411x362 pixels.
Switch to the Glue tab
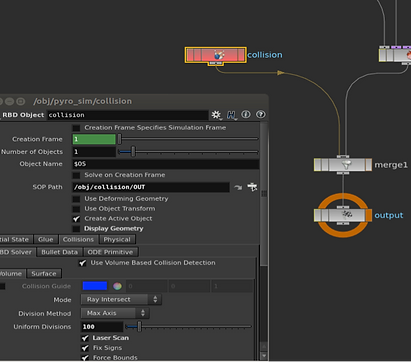coord(46,240)
